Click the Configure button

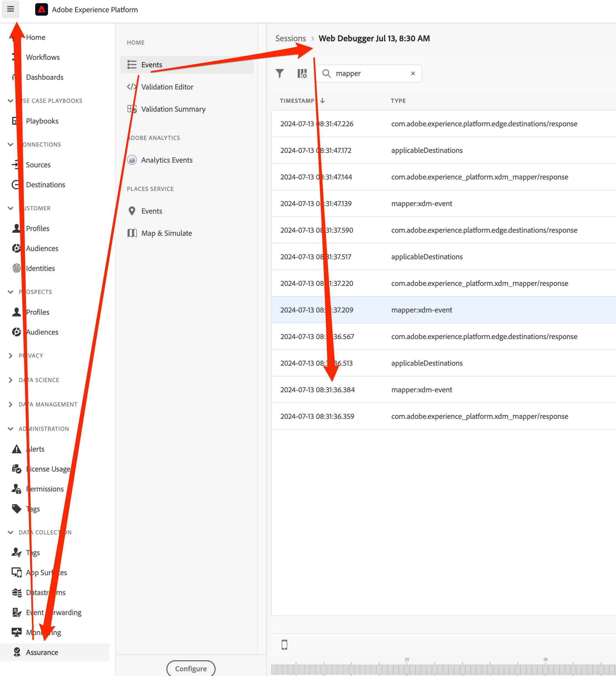click(190, 669)
